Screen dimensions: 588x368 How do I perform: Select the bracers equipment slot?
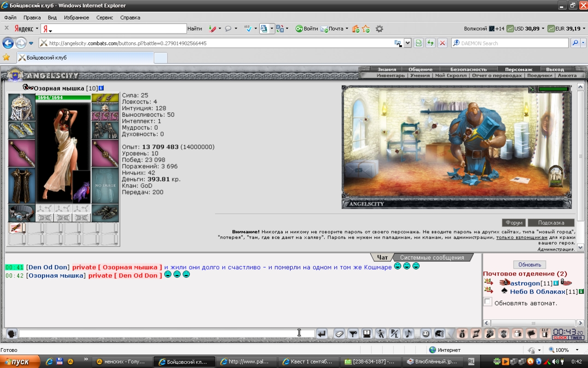pyautogui.click(x=22, y=130)
